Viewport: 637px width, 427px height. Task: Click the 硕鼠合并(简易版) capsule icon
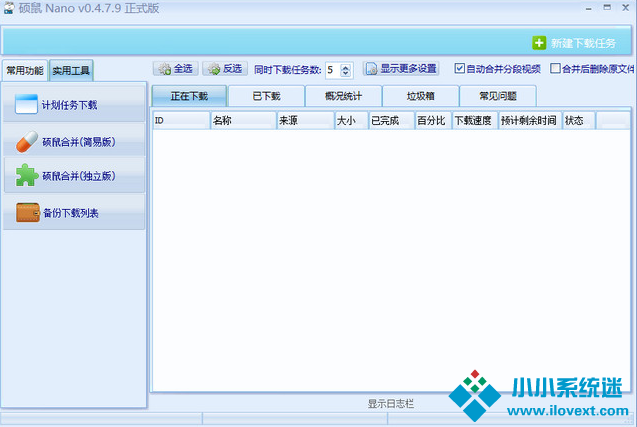(x=27, y=141)
